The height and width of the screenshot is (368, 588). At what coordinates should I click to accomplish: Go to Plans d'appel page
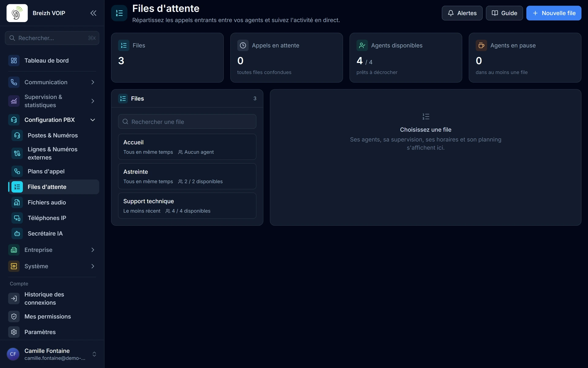[x=54, y=171]
